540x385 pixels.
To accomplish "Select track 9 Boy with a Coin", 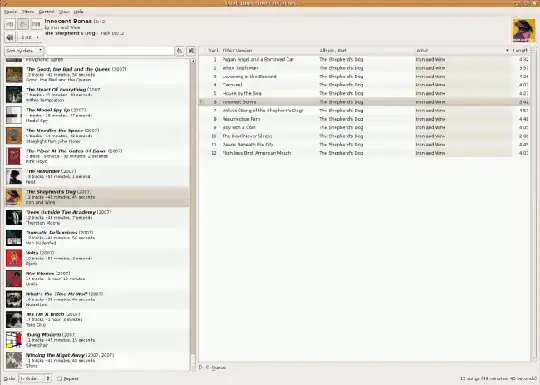I will [364, 127].
